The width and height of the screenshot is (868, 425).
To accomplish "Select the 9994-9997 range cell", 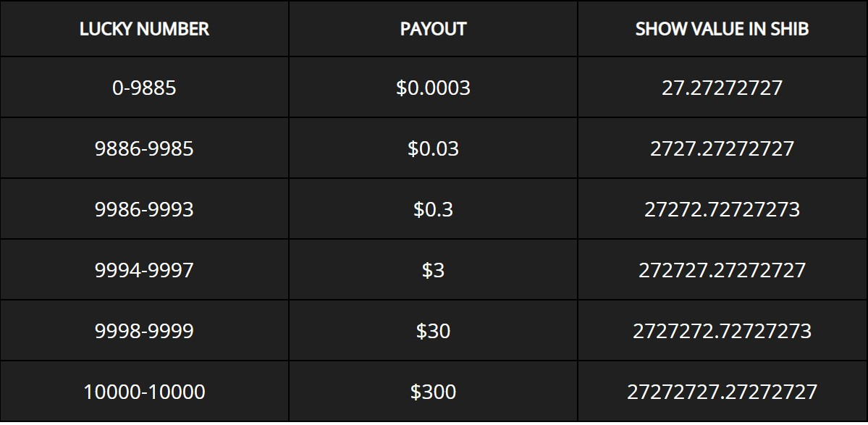I will 144,270.
